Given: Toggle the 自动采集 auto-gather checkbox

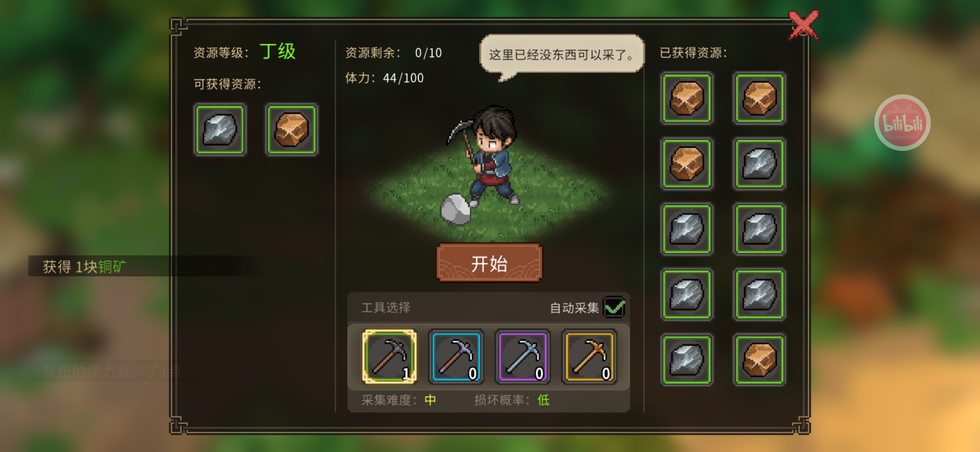Looking at the screenshot, I should point(614,308).
